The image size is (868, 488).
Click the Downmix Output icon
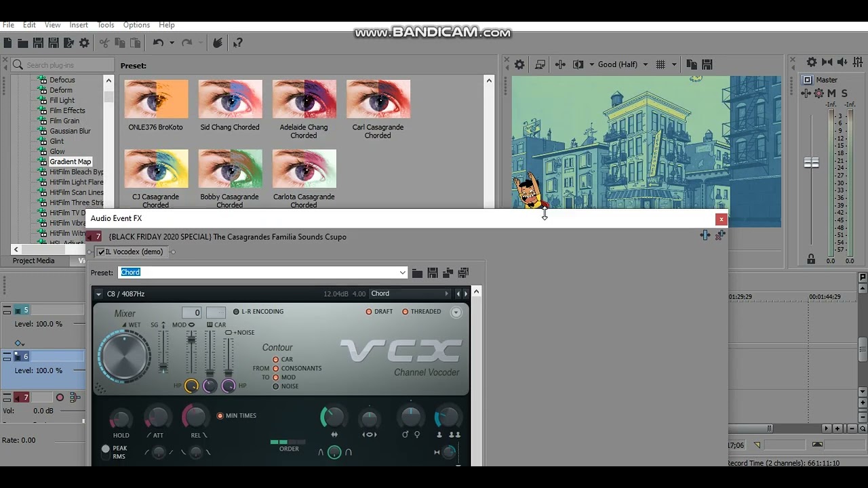coord(827,62)
